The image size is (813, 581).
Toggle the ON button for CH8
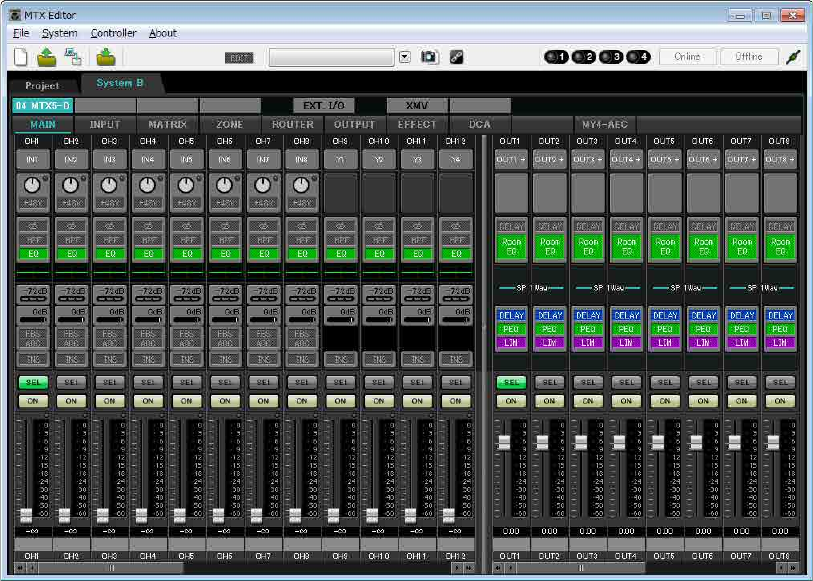(302, 401)
